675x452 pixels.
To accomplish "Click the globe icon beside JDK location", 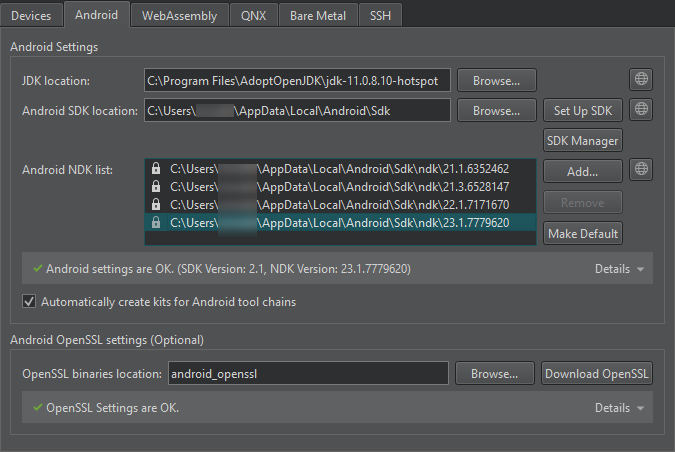I will pyautogui.click(x=641, y=80).
